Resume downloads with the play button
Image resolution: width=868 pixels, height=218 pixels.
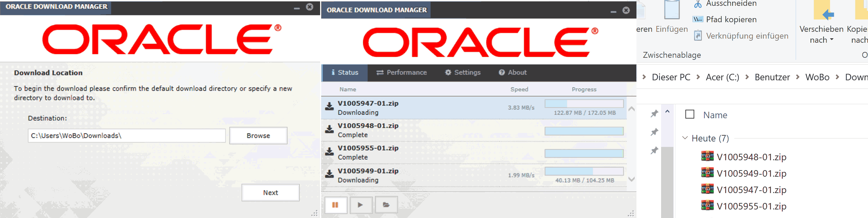point(360,205)
